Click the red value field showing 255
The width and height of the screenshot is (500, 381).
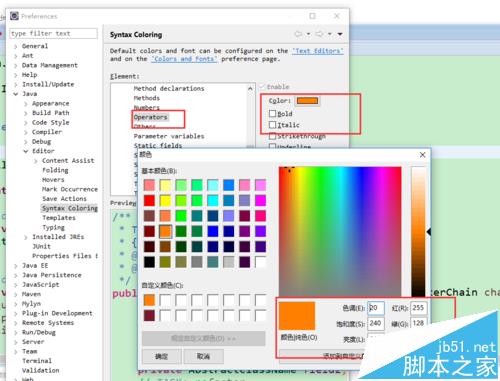click(x=418, y=308)
